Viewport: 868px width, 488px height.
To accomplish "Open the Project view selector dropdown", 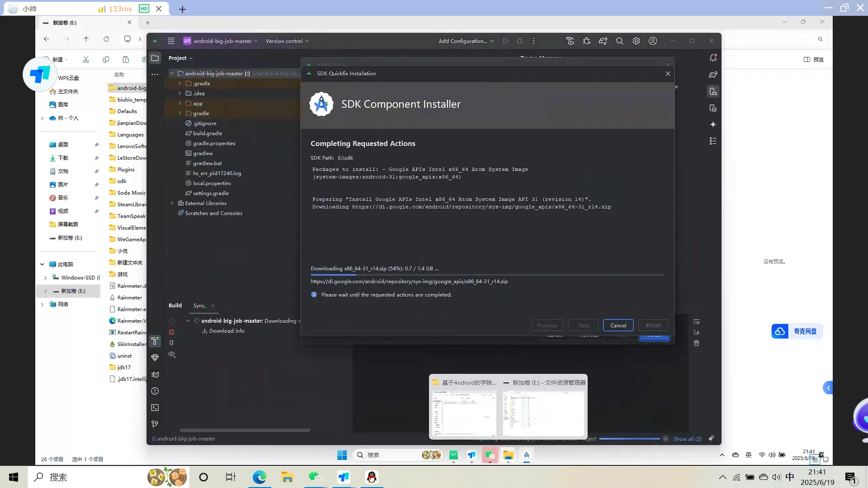I will pos(180,58).
